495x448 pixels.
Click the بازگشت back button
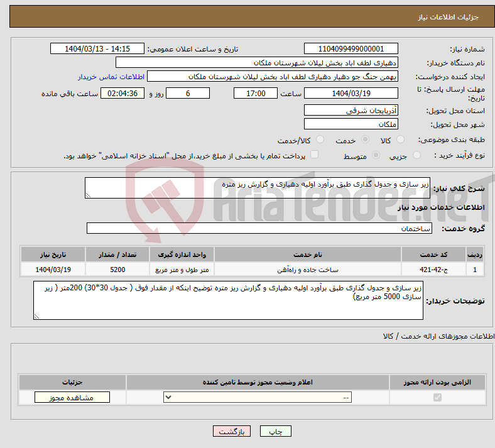tap(232, 431)
